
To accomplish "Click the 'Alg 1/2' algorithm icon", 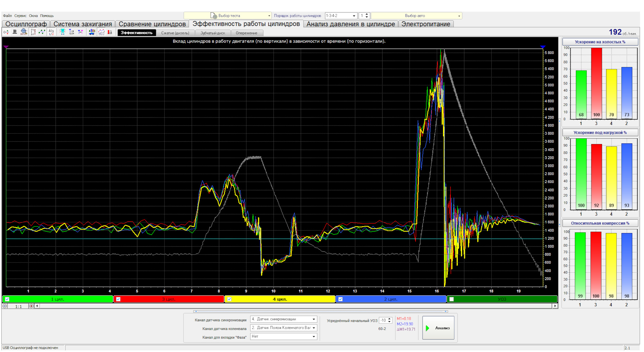I will 51,32.
